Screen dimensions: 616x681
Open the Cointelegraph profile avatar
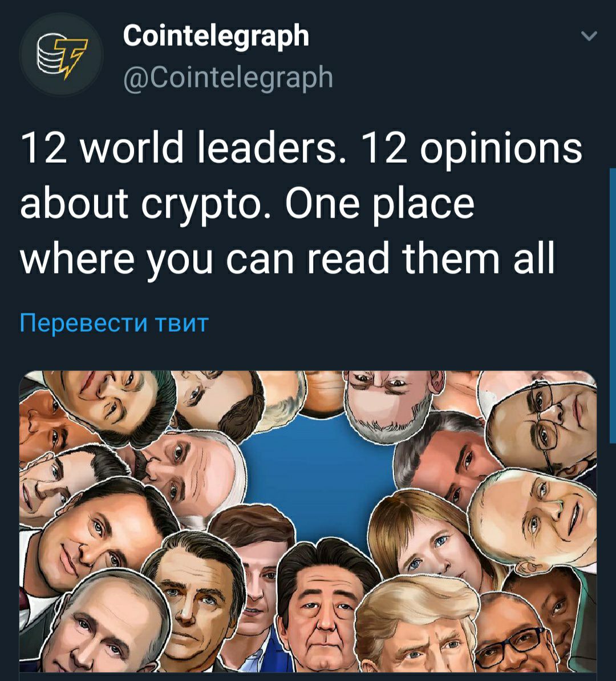(x=61, y=55)
